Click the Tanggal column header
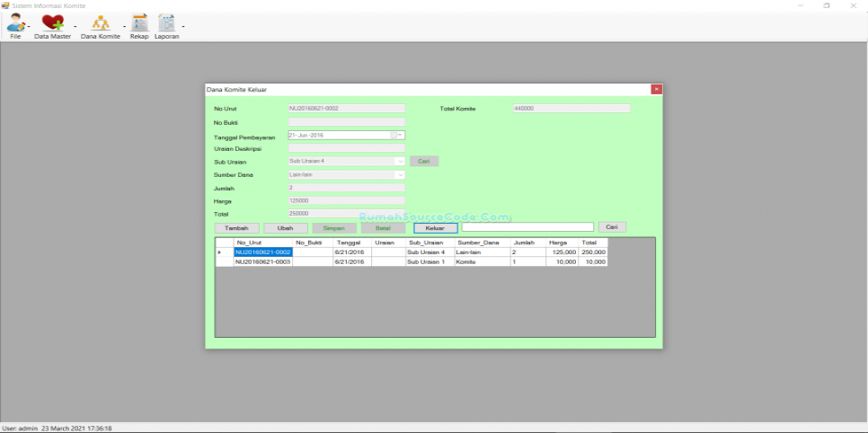Screen dimensions: 868x433 click(349, 243)
